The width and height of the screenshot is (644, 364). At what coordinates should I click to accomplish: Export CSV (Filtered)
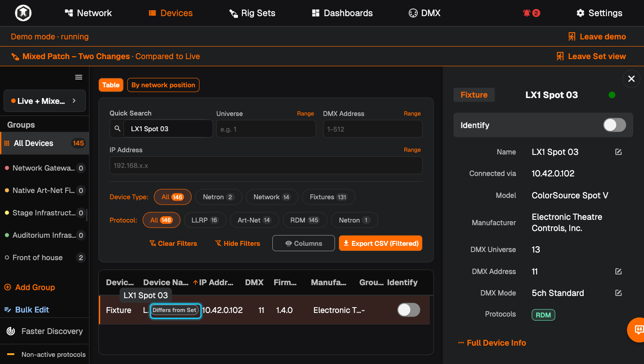click(381, 244)
